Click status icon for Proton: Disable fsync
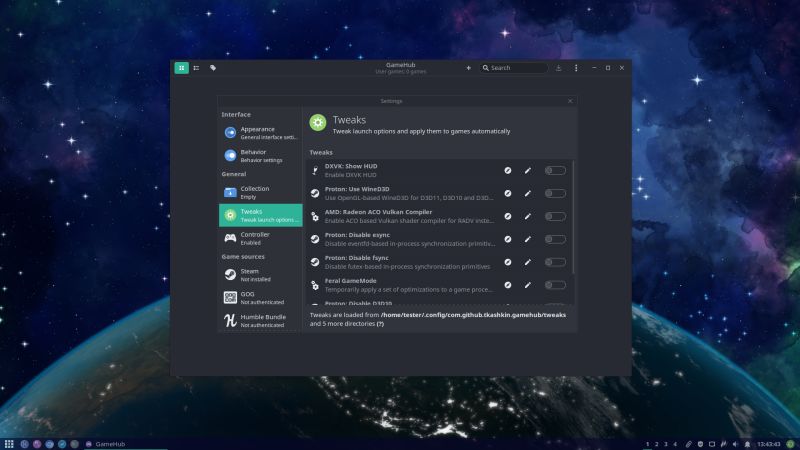The image size is (800, 450). [x=508, y=262]
